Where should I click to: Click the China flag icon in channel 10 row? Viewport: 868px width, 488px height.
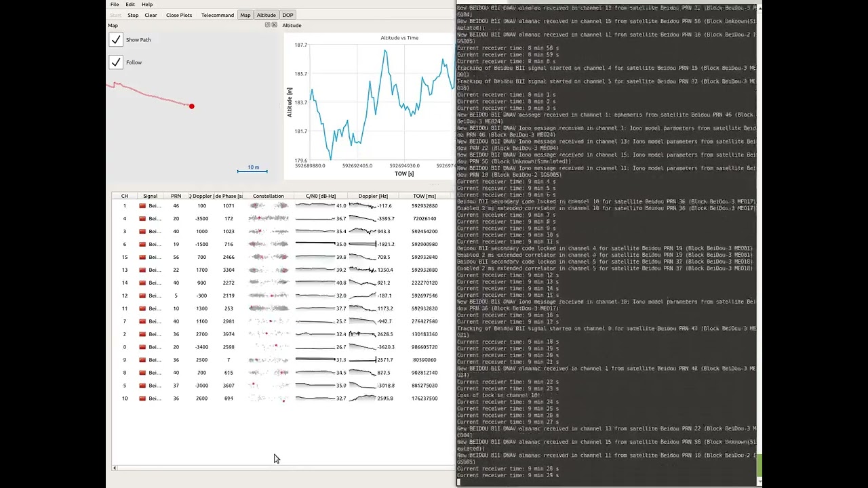tap(142, 399)
